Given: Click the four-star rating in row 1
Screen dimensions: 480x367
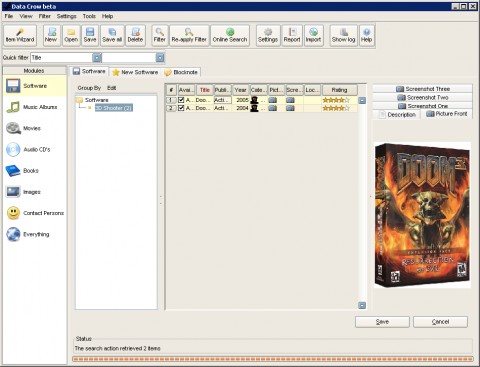Looking at the screenshot, I should tap(336, 100).
